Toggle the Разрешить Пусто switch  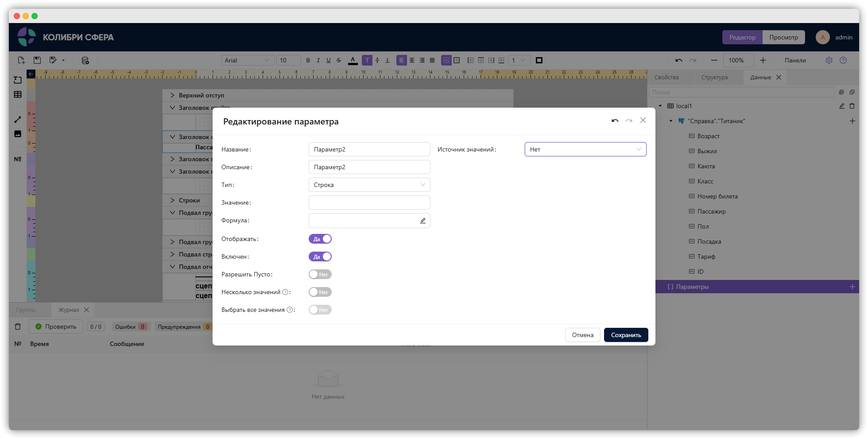(320, 274)
